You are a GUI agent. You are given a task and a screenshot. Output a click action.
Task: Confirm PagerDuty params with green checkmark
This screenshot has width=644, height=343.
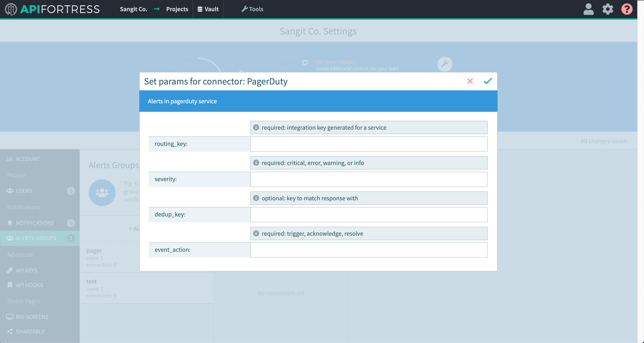(x=488, y=81)
